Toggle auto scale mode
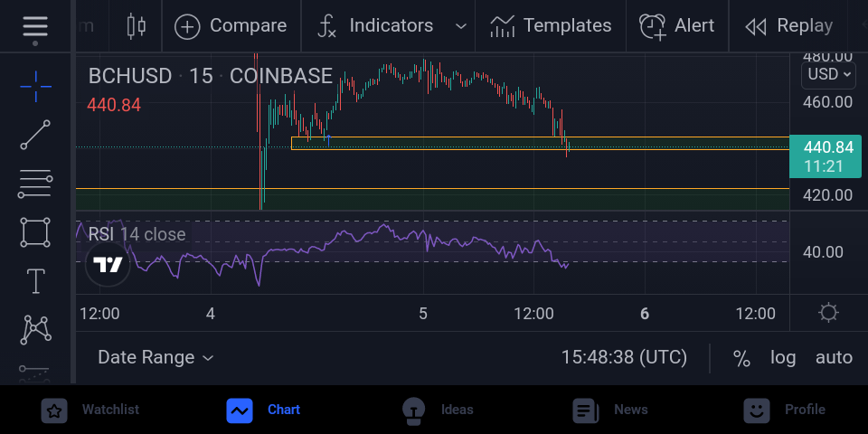This screenshot has height=434, width=868. (834, 358)
